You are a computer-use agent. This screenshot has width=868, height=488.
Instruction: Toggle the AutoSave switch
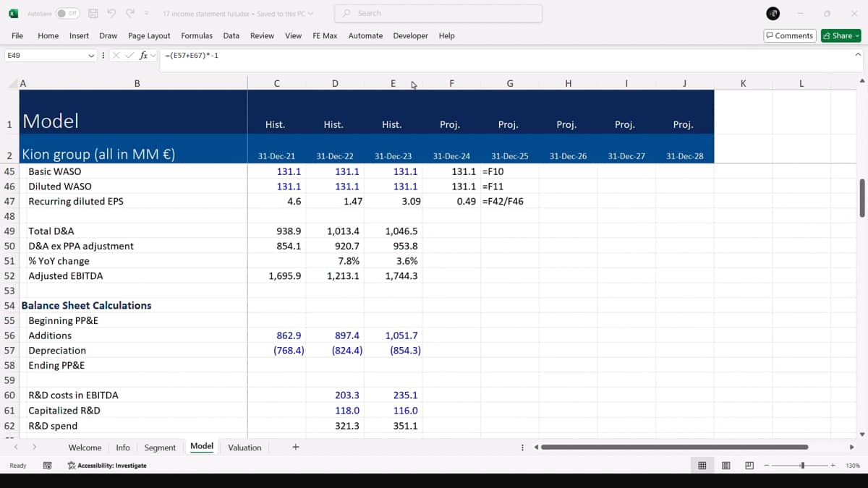coord(68,13)
